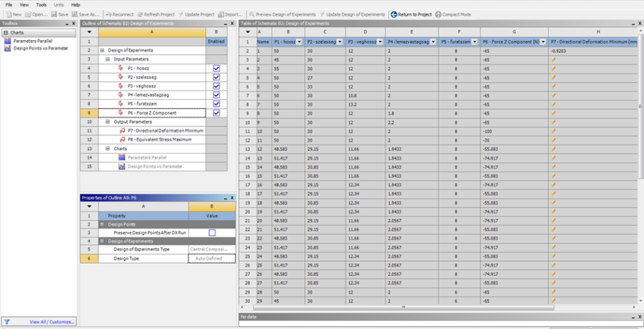Select the P6 - Force Z Component row
Screen dimensions: 644x329
tap(152, 113)
